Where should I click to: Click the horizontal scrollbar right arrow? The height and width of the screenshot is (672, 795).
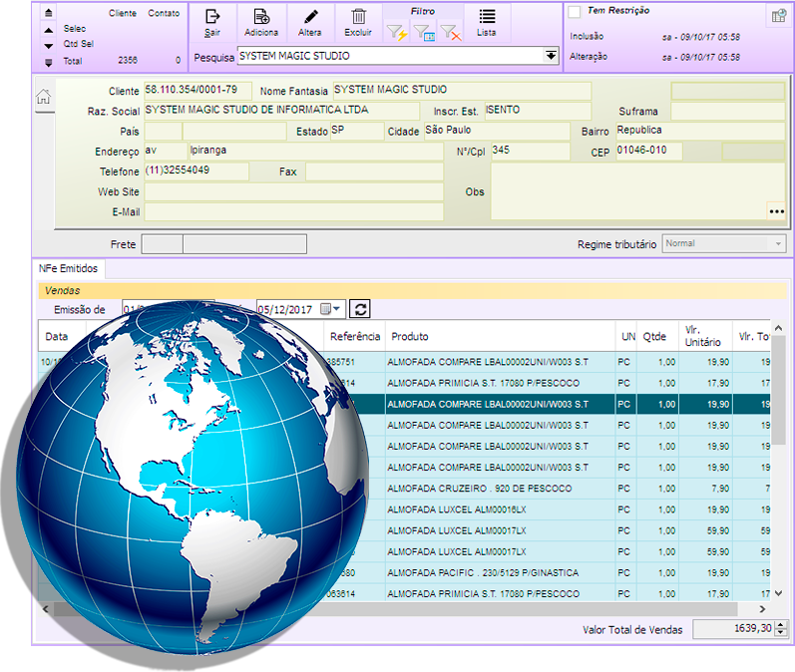pos(762,608)
